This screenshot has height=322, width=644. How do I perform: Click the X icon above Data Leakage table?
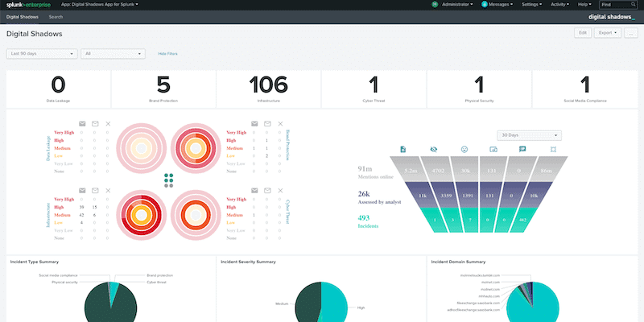pos(108,124)
